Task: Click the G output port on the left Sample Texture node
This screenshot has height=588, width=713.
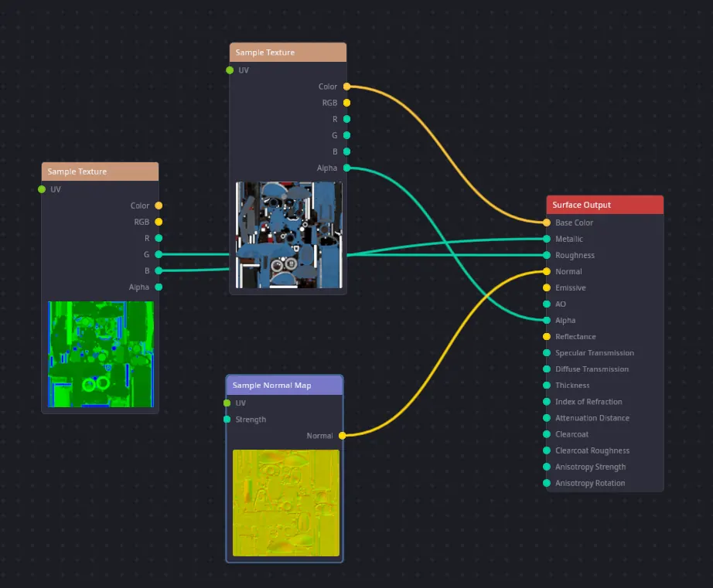Action: click(x=159, y=254)
